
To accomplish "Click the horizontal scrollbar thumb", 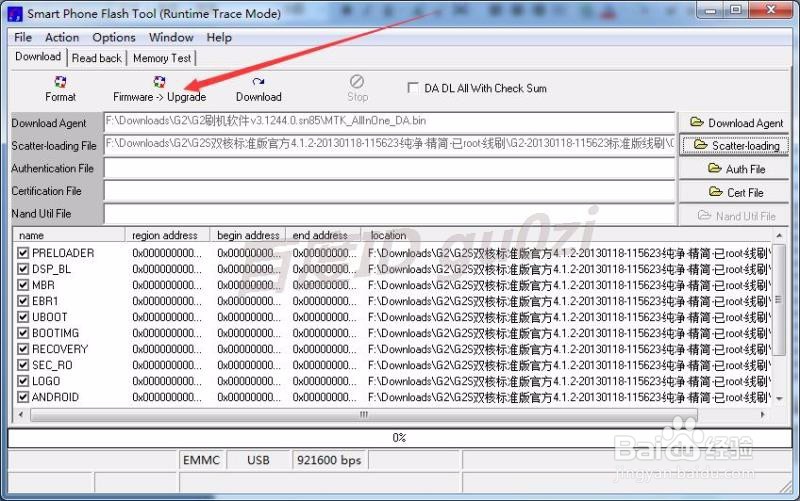I will coord(363,415).
